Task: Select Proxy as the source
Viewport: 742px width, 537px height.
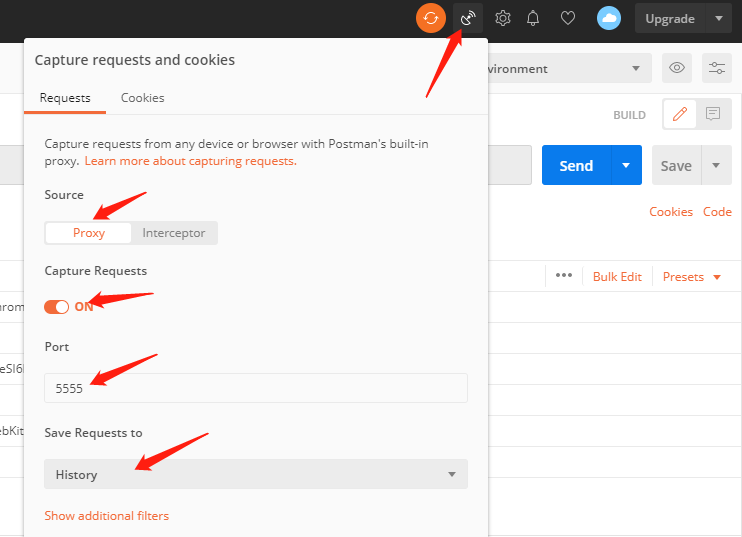Action: tap(88, 233)
